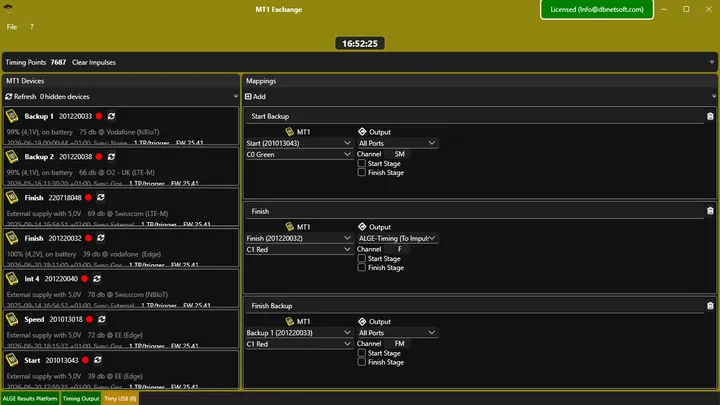This screenshot has width=720, height=405.
Task: Open the All Ports dropdown in Start Backup
Action: 397,143
